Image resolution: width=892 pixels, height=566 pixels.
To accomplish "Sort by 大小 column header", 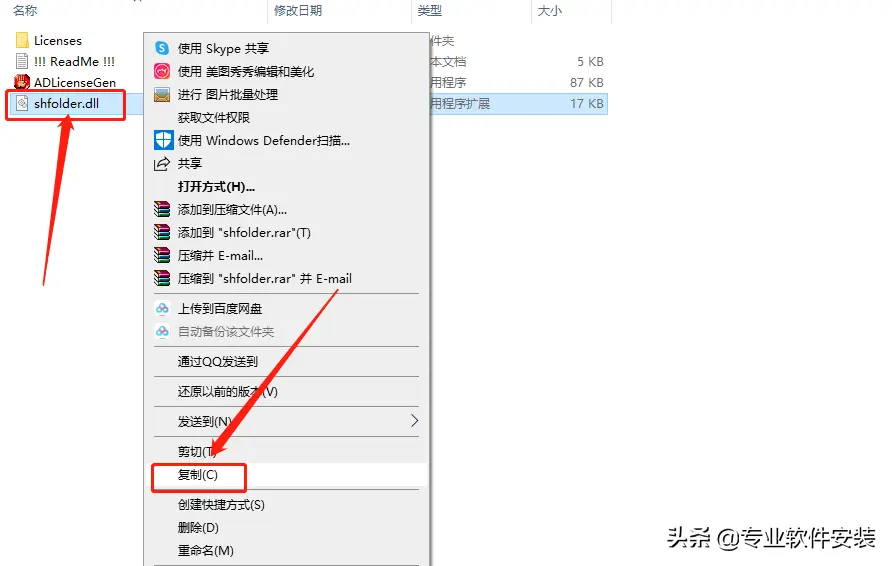I will click(x=550, y=10).
